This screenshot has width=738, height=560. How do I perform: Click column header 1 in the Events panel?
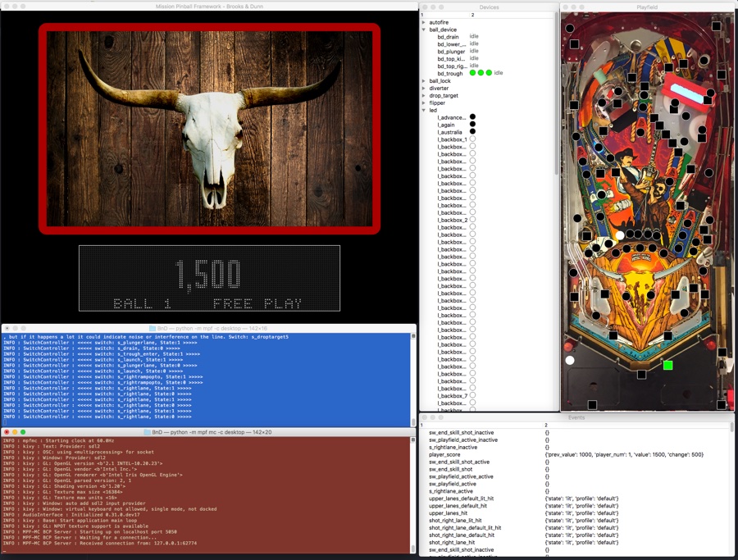[422, 425]
